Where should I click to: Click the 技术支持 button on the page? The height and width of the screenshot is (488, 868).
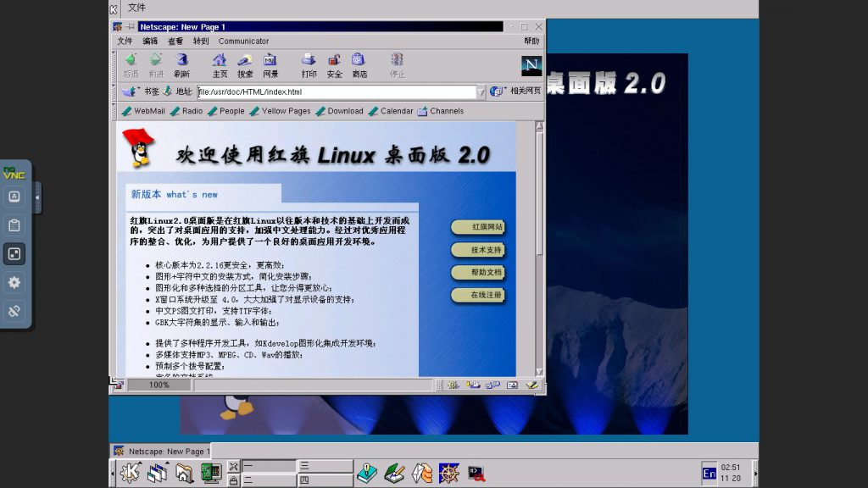point(478,250)
